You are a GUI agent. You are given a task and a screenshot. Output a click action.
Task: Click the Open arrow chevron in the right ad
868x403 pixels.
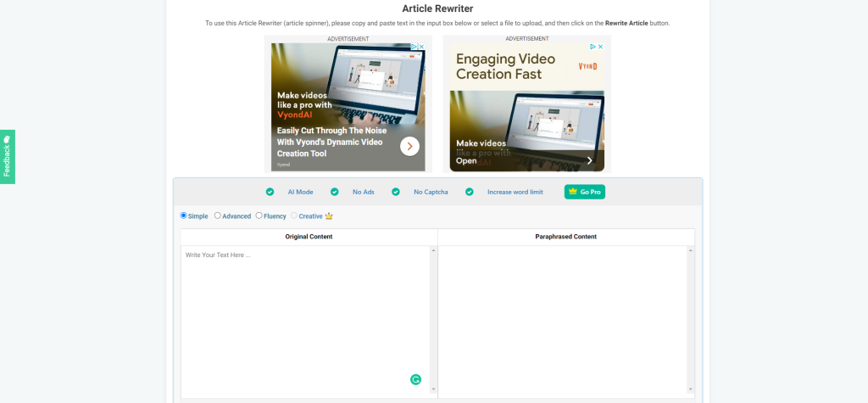(590, 160)
